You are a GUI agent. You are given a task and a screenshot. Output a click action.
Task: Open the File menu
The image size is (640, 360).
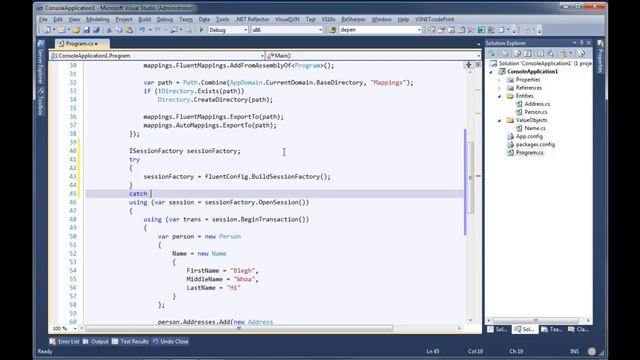click(x=43, y=19)
